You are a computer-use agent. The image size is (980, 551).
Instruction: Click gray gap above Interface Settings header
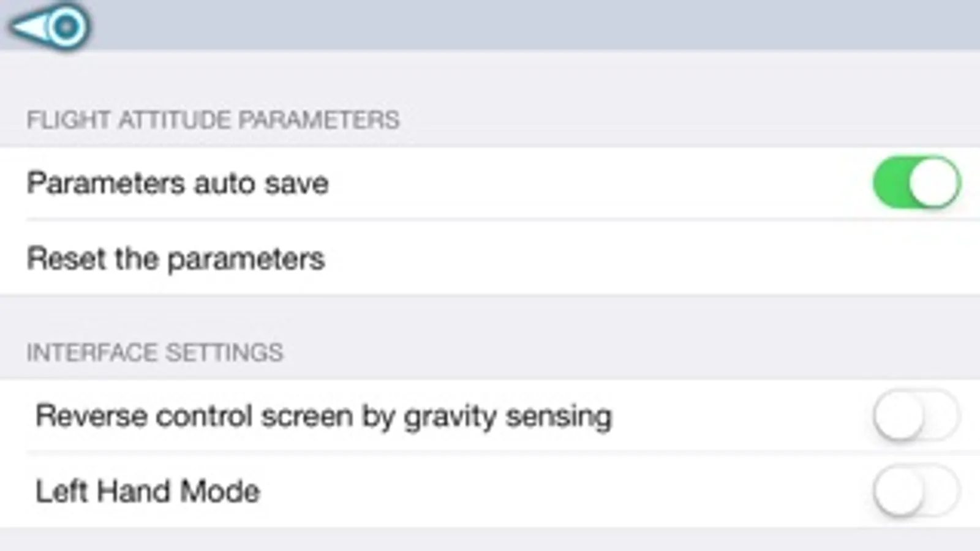click(490, 315)
